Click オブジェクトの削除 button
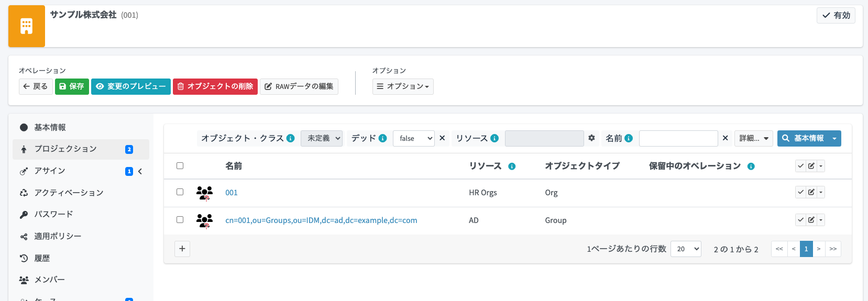This screenshot has height=301, width=868. pyautogui.click(x=215, y=86)
